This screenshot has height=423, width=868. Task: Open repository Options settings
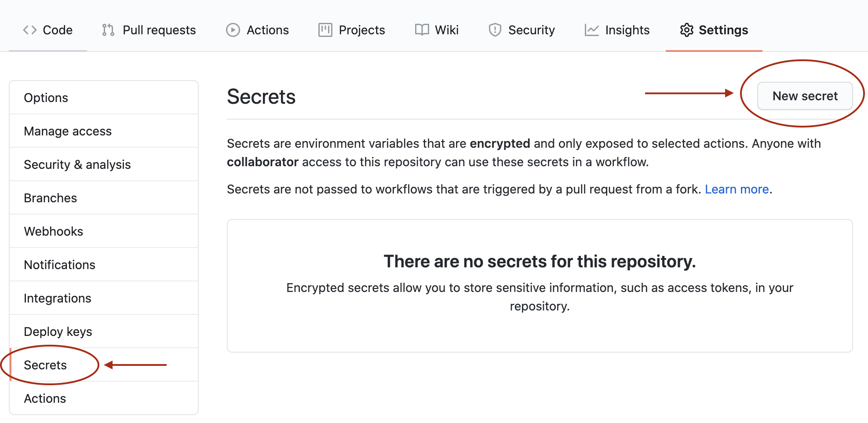tap(46, 97)
